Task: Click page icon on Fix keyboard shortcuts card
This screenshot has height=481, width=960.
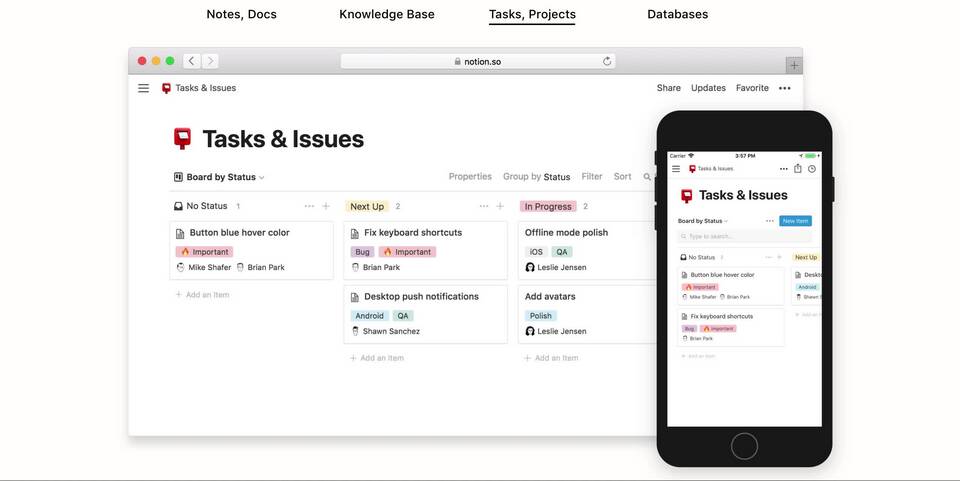Action: 354,233
